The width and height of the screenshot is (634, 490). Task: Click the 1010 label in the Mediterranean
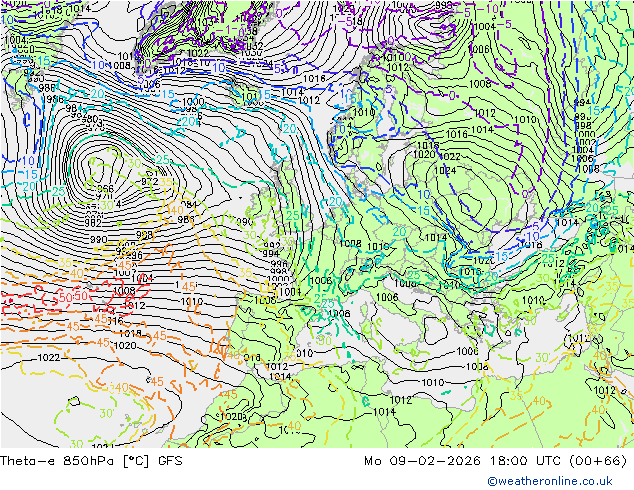(433, 382)
